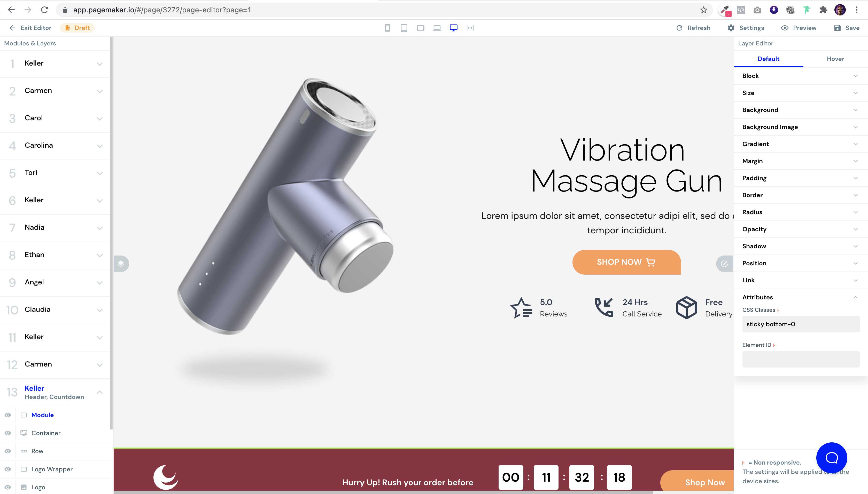Image resolution: width=868 pixels, height=494 pixels.
Task: Click the Refresh button
Action: tap(693, 28)
